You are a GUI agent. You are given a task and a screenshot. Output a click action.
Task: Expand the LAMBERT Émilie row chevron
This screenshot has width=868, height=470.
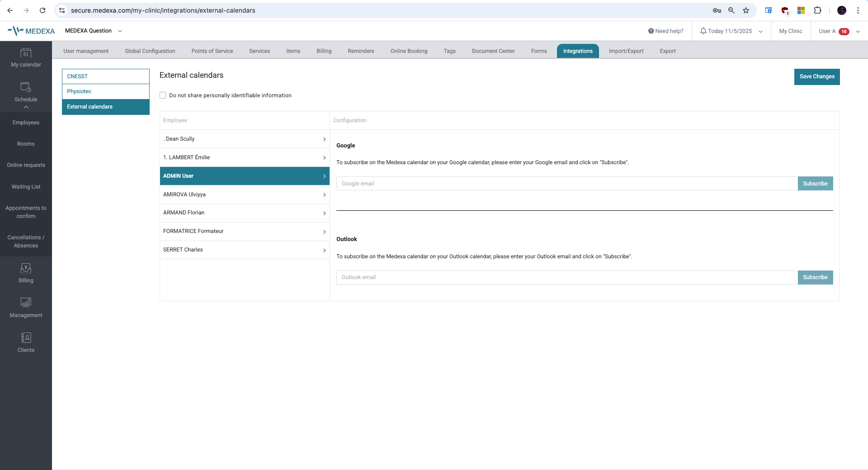325,158
